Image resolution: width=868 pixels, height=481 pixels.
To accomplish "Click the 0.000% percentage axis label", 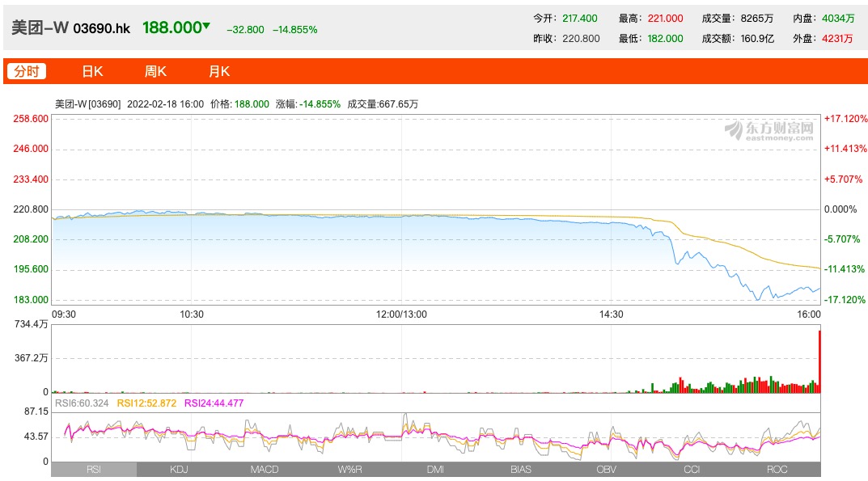I will 840,209.
